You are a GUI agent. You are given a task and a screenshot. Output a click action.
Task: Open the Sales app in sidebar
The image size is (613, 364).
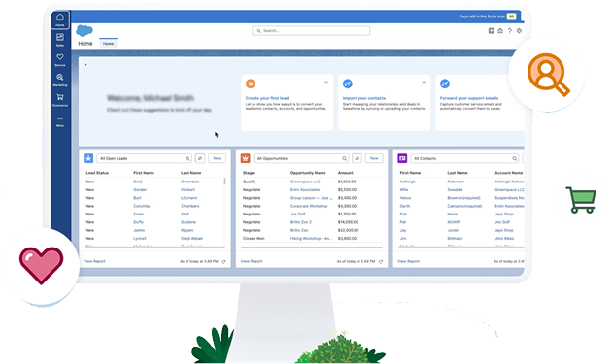tap(60, 40)
